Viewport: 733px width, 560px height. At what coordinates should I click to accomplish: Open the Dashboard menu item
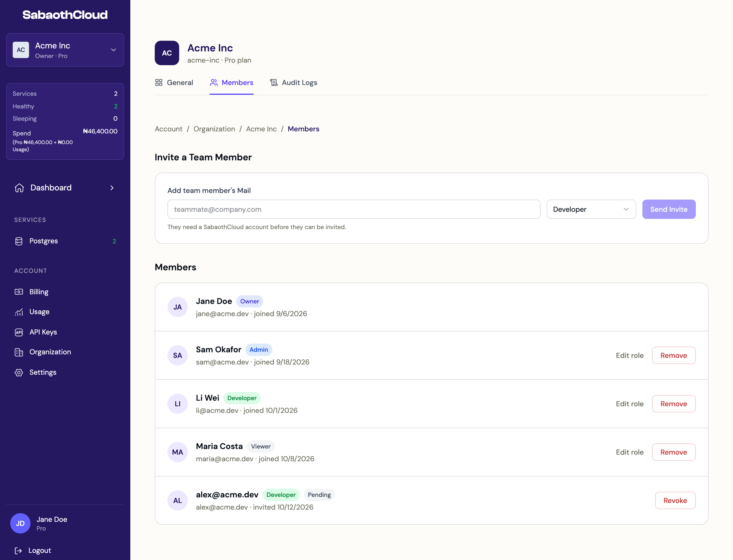point(65,188)
